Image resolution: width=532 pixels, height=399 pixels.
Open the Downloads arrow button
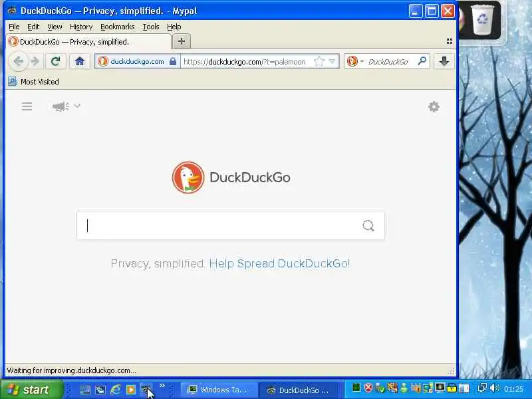pos(444,61)
